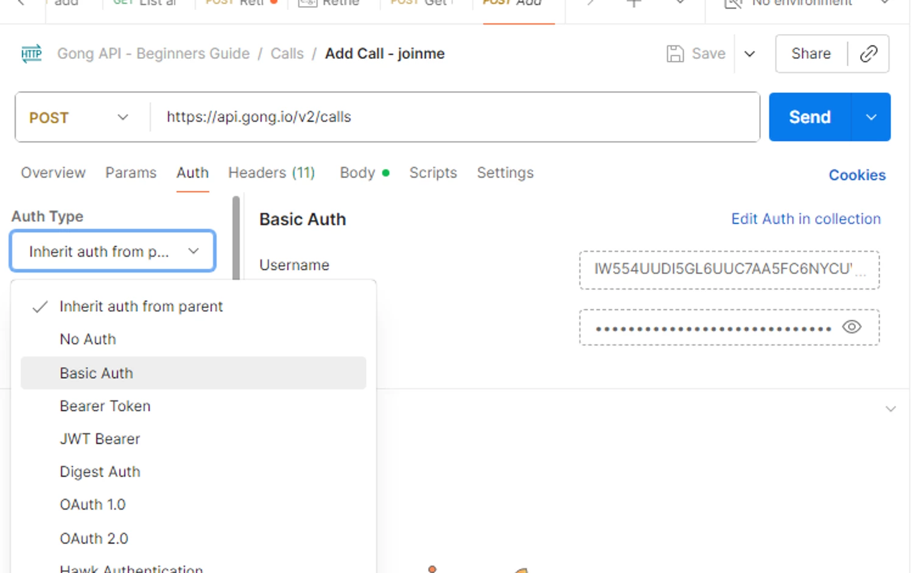The height and width of the screenshot is (573, 924).
Task: Open Save options dropdown arrow
Action: coord(750,54)
